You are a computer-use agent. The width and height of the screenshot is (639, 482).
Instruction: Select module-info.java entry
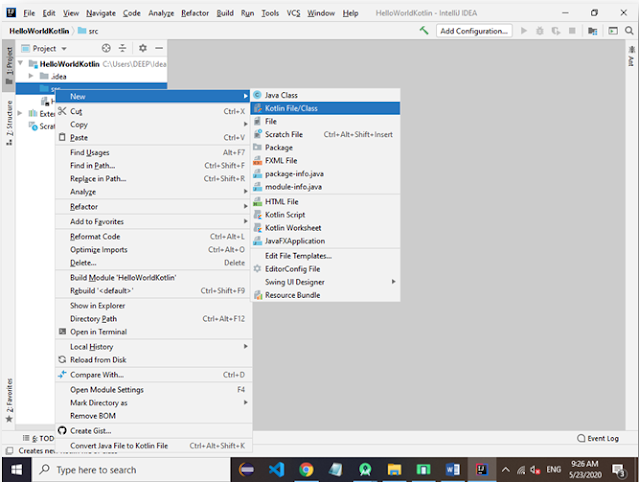tap(325, 187)
